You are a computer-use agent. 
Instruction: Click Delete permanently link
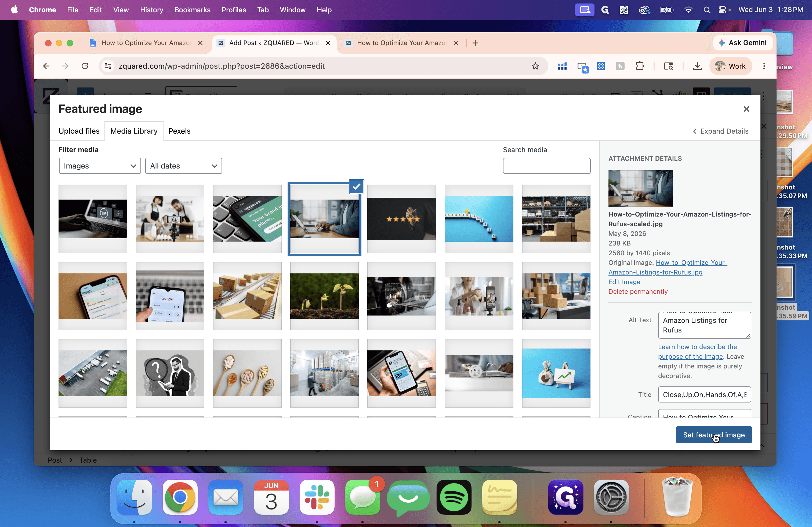(638, 291)
